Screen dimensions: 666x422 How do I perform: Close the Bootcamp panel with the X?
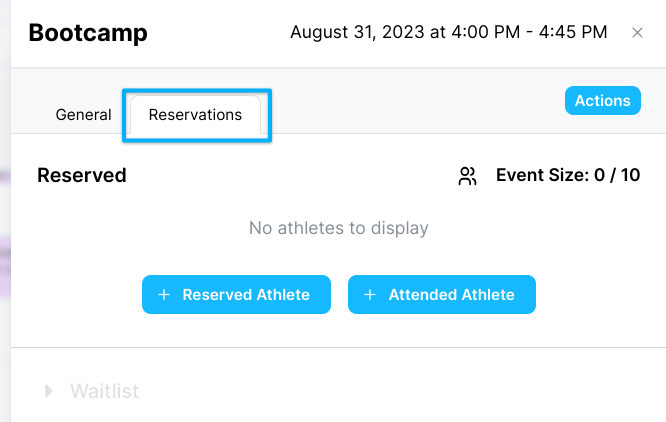[637, 33]
